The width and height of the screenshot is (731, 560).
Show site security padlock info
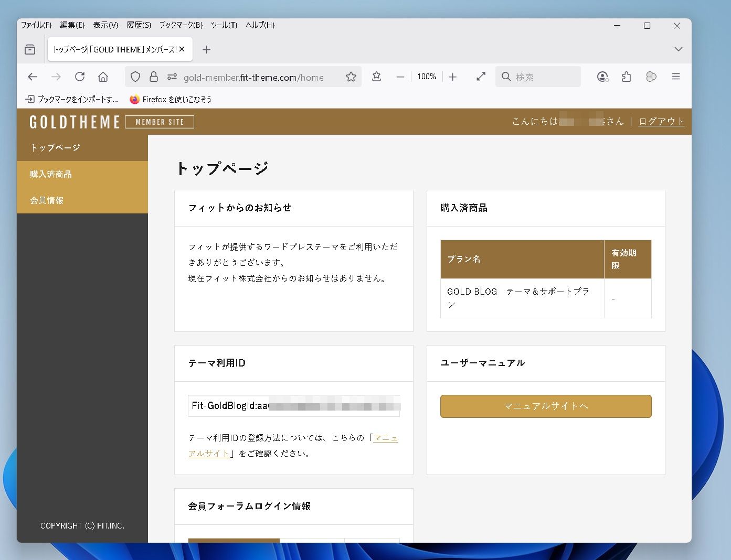(x=154, y=77)
